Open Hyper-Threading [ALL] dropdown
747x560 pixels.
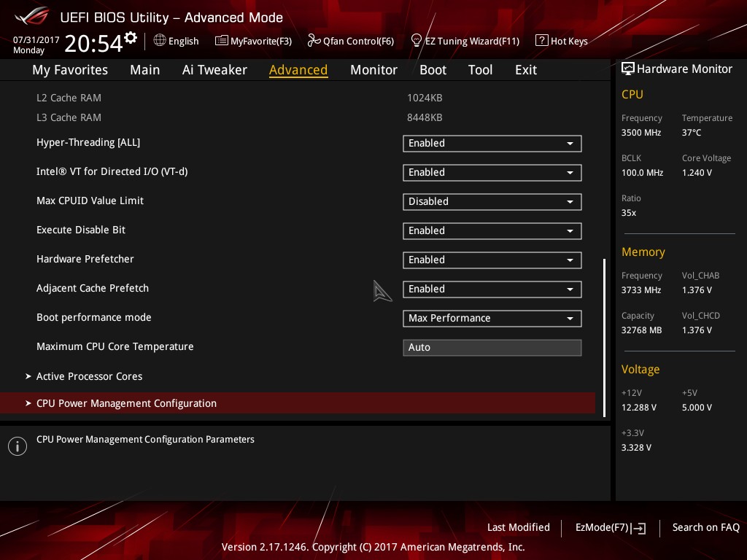pos(492,144)
